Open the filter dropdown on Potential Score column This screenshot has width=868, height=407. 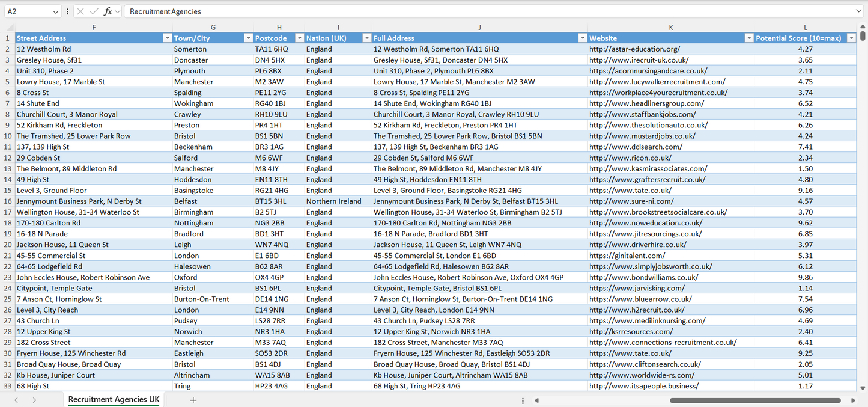pyautogui.click(x=851, y=37)
